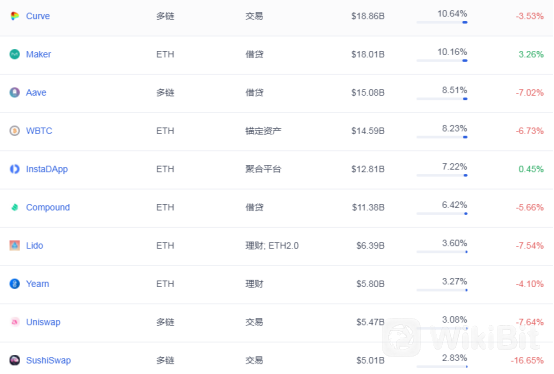Click the Curve 10.64% share progress bar

(x=442, y=22)
